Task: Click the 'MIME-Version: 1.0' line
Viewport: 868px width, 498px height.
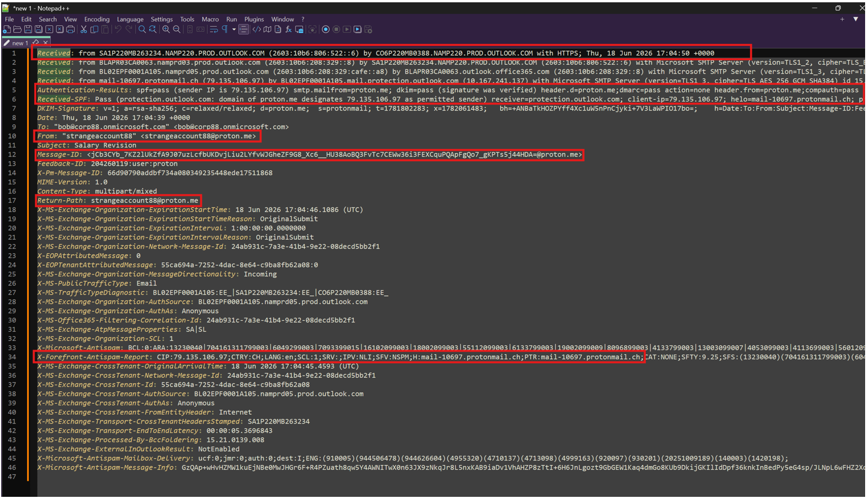Action: click(x=72, y=182)
